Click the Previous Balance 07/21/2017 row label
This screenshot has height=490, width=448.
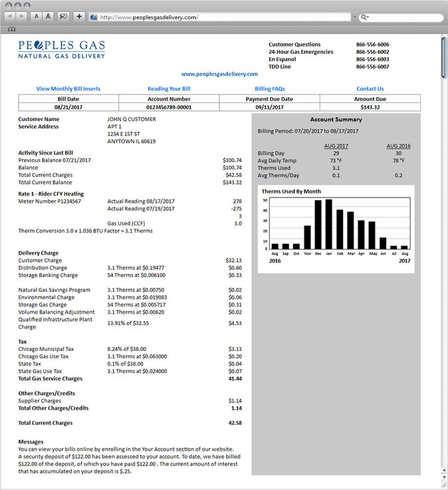tap(55, 160)
